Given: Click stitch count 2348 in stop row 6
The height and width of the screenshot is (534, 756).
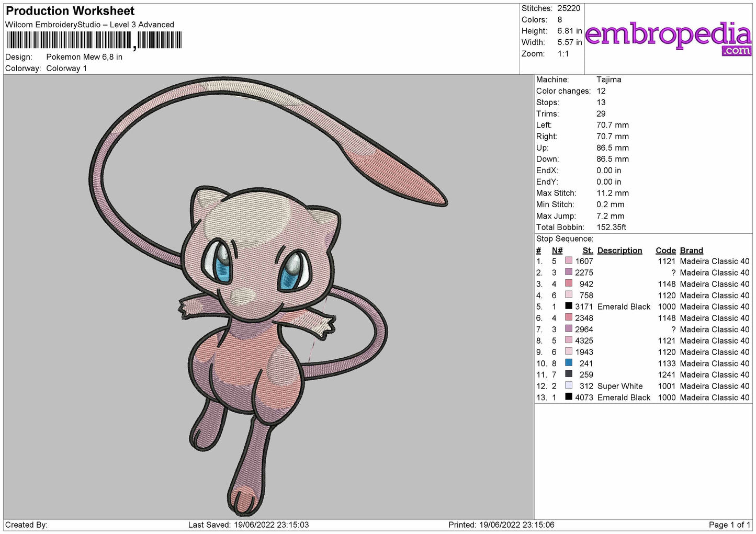Looking at the screenshot, I should 584,318.
